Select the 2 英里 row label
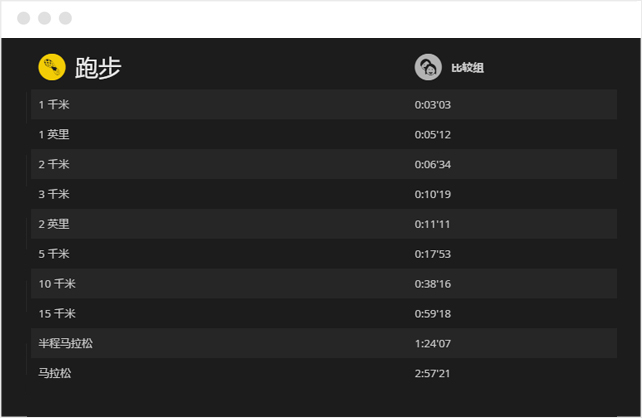Viewport: 642px width, 418px height. click(x=54, y=224)
